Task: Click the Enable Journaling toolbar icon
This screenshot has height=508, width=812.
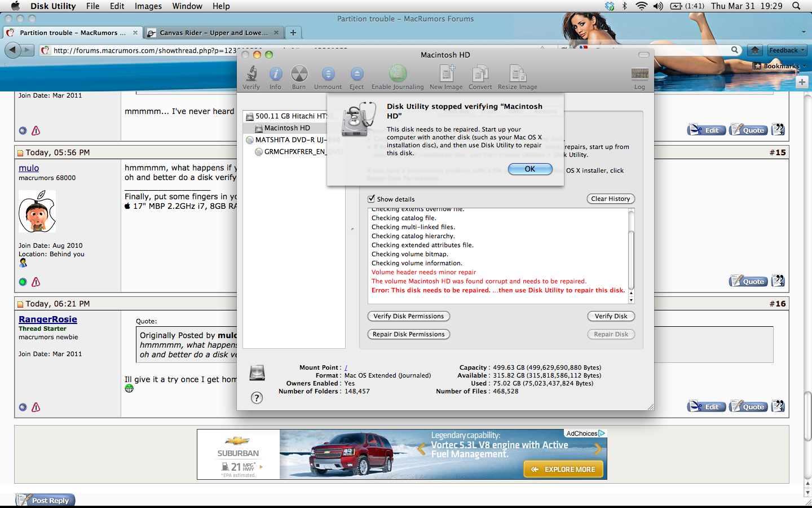Action: tap(398, 77)
